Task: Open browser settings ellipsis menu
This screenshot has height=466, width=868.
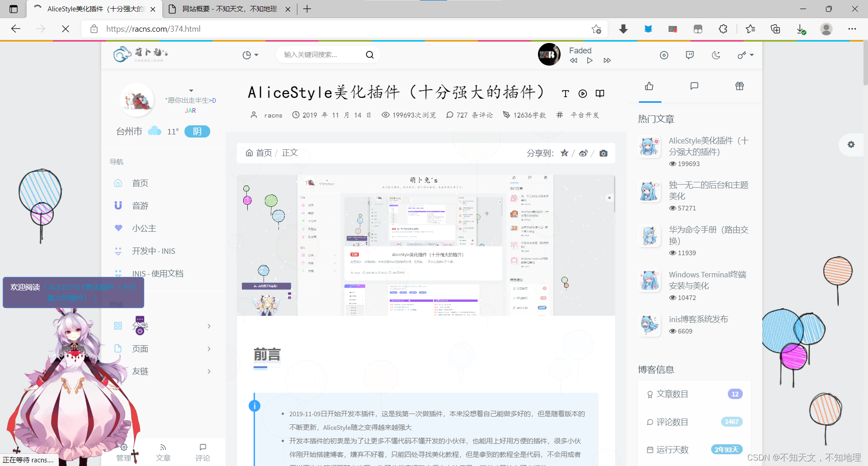Action: [x=852, y=29]
